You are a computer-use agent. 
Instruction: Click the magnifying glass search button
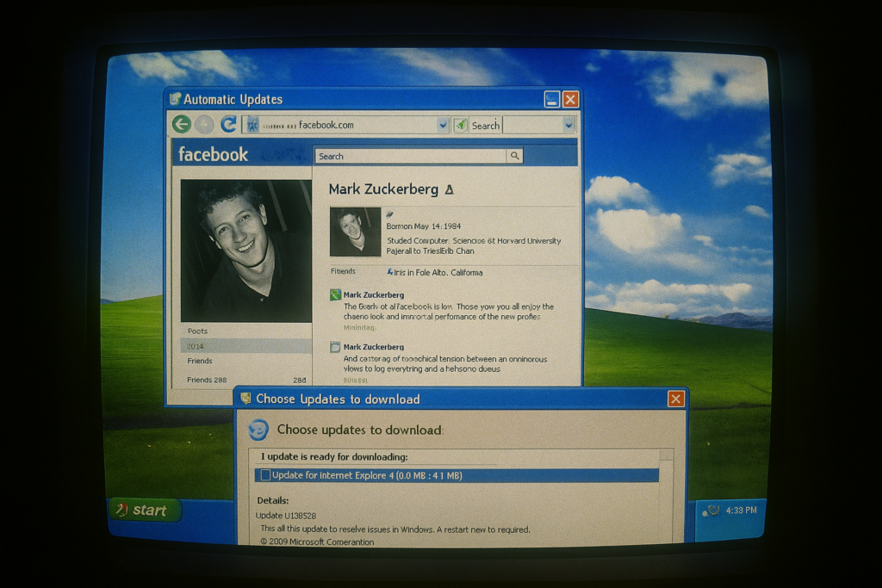(515, 156)
